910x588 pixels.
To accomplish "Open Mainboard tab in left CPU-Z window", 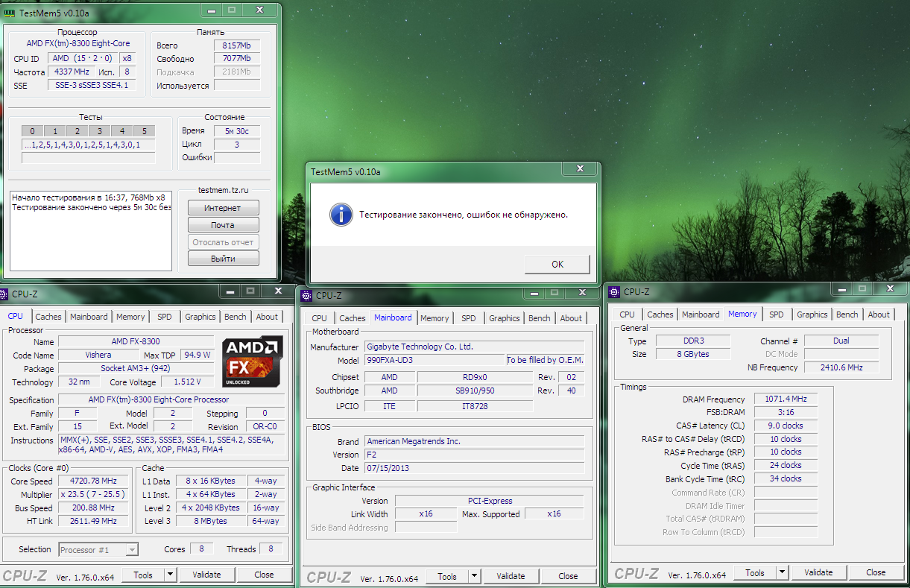I will point(89,317).
